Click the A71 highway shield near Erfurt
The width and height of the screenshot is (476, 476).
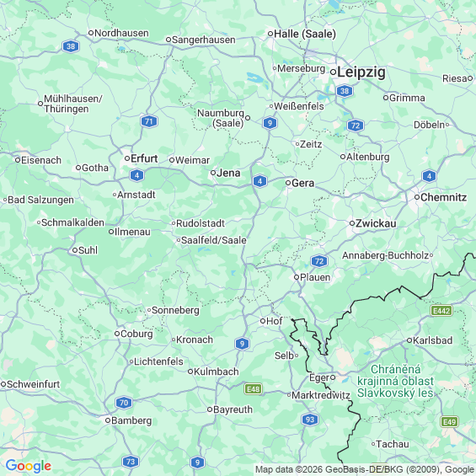tap(149, 121)
